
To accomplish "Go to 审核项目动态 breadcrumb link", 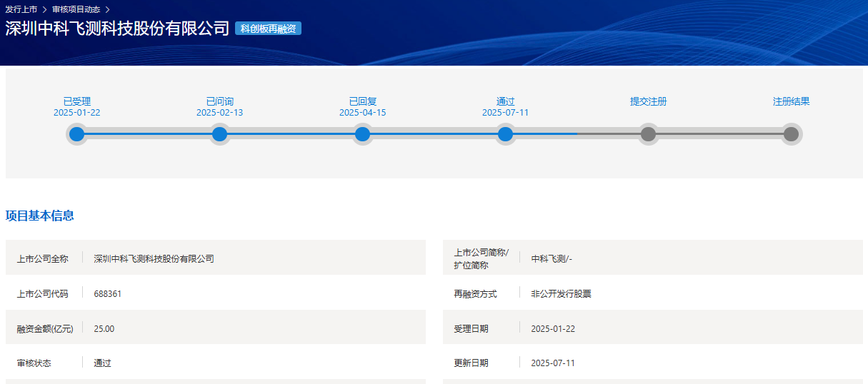I will [76, 10].
